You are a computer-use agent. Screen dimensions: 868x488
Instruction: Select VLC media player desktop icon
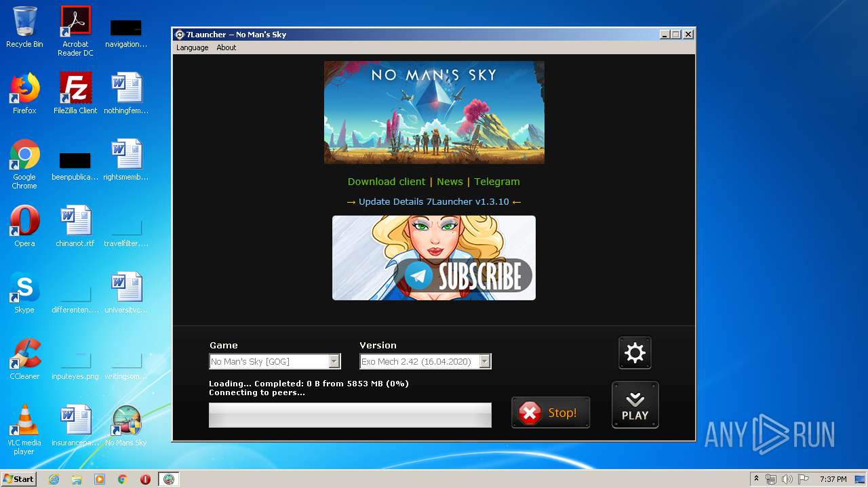pyautogui.click(x=24, y=430)
